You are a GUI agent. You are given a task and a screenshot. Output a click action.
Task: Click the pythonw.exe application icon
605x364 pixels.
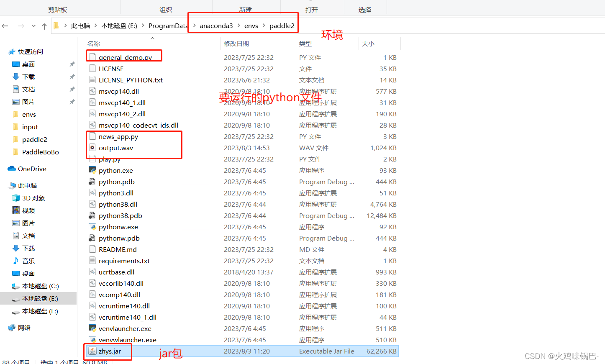coord(92,227)
